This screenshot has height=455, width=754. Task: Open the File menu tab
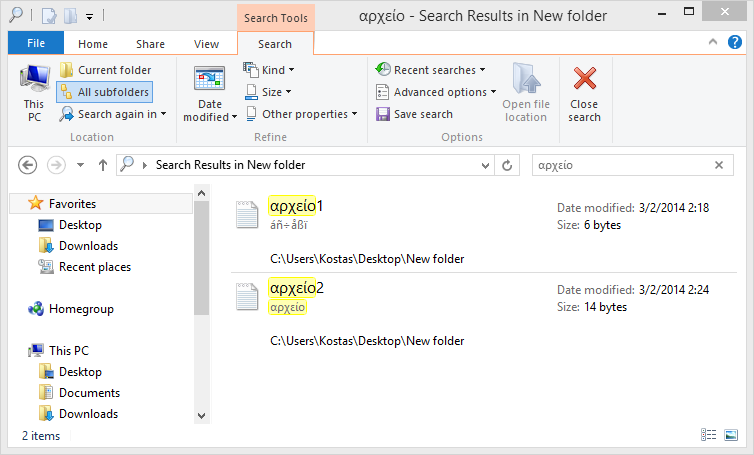[x=36, y=43]
